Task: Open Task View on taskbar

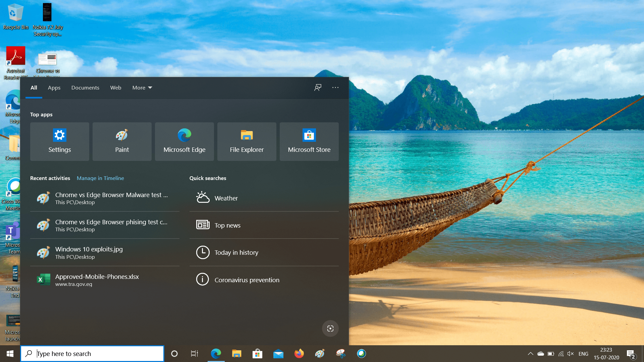Action: (x=195, y=354)
